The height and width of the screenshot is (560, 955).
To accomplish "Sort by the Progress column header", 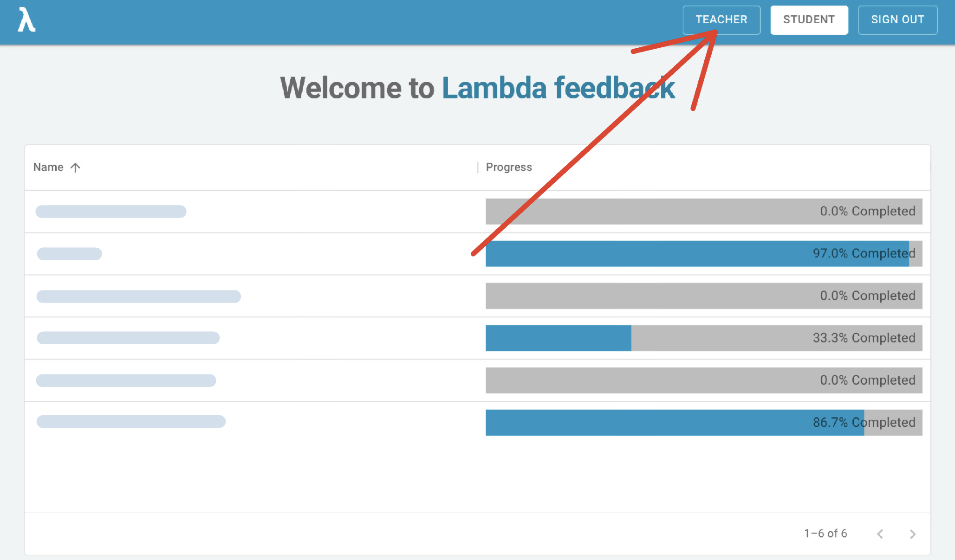I will pos(509,167).
